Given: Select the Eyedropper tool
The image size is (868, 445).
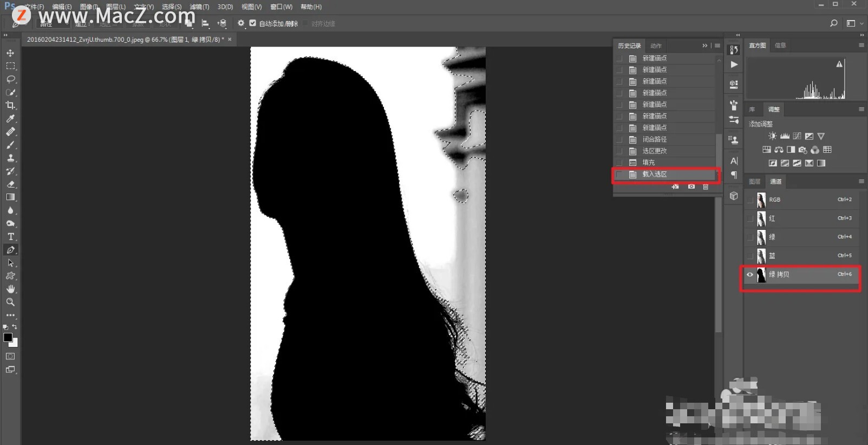Looking at the screenshot, I should pyautogui.click(x=10, y=119).
